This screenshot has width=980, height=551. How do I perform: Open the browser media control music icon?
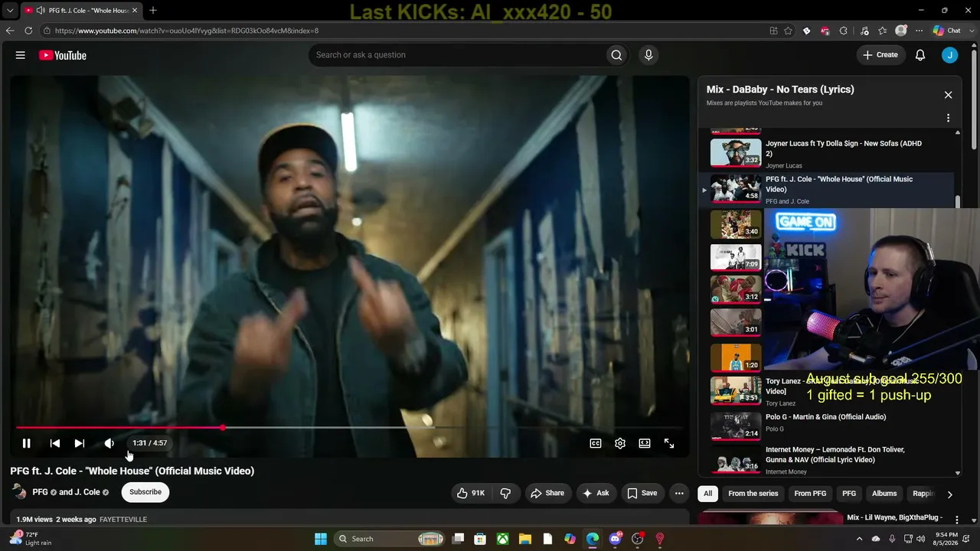(864, 31)
